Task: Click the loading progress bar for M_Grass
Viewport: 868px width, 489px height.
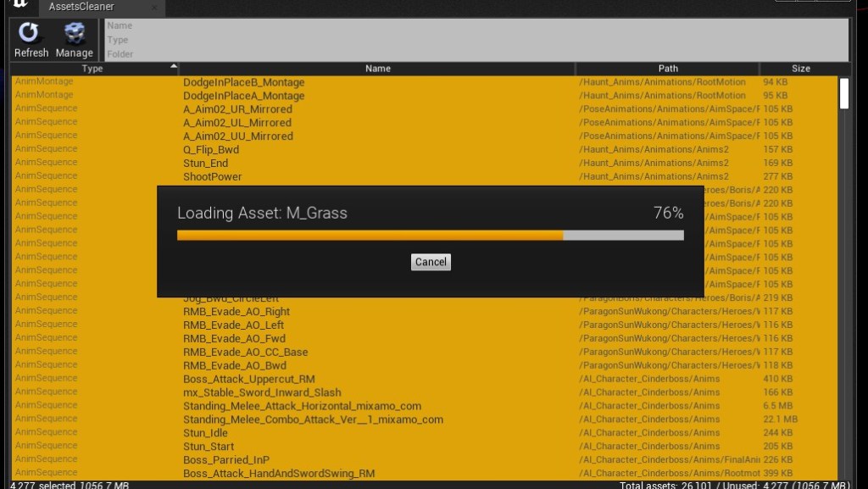Action: [430, 236]
